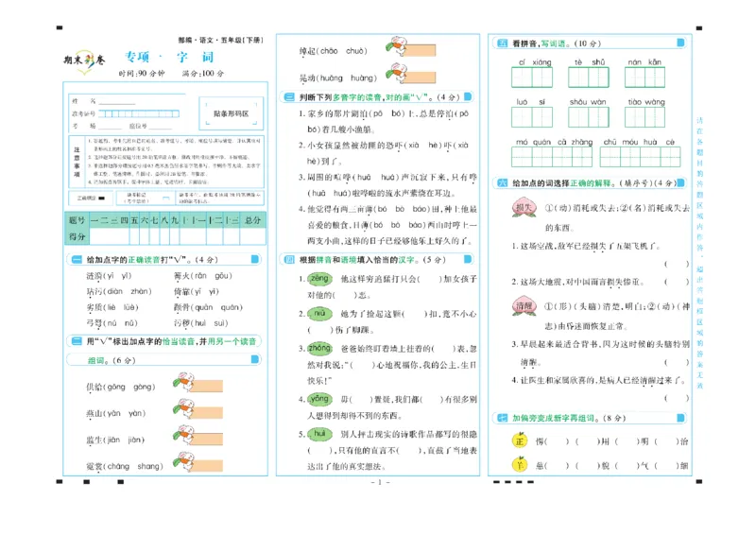Click the writing grid under chū móu huà cè
Image resolution: width=756 pixels, height=535 pixels.
(641, 157)
